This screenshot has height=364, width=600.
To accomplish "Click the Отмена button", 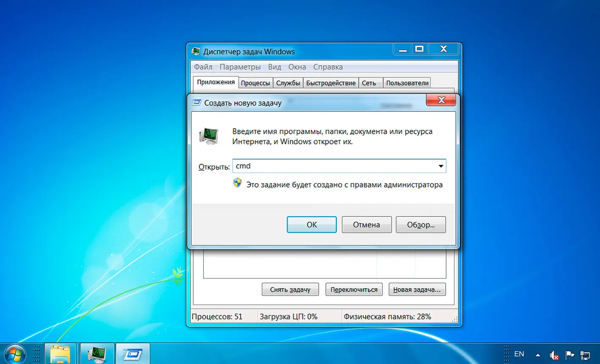I will [367, 225].
